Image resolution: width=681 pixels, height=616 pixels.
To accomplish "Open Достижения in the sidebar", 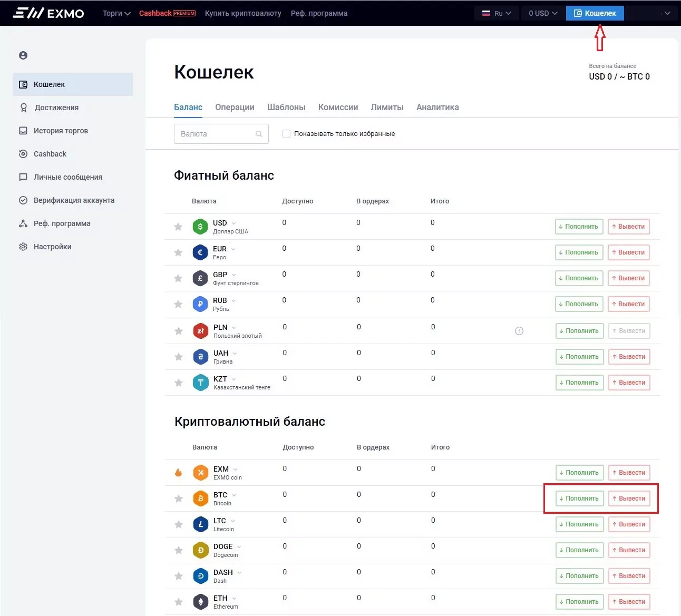I will [73, 107].
